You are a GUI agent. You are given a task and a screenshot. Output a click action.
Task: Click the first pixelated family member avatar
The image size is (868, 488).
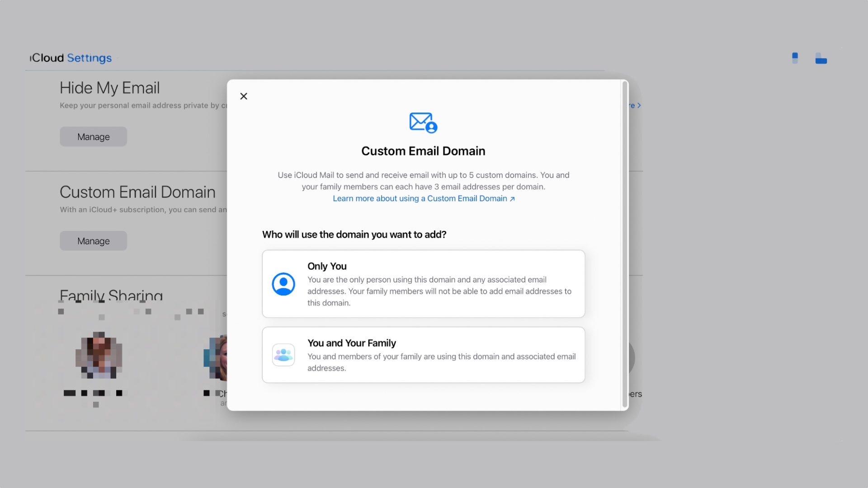[x=99, y=356]
